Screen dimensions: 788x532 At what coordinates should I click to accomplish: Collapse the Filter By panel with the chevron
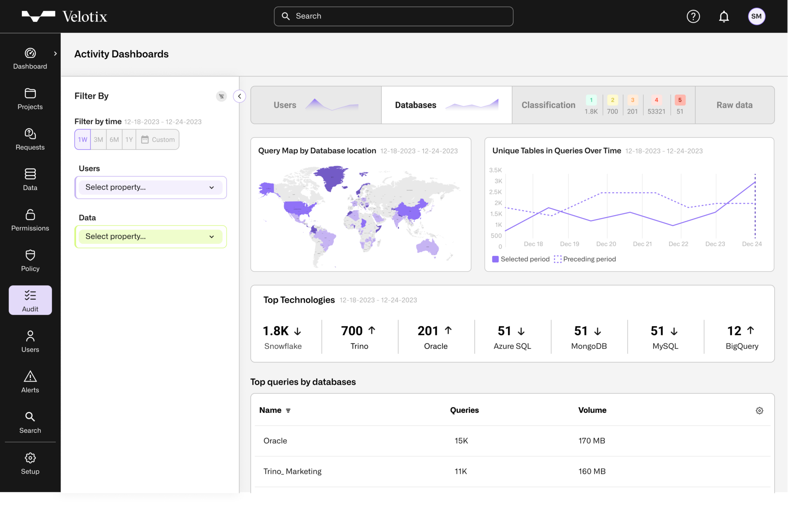[239, 96]
